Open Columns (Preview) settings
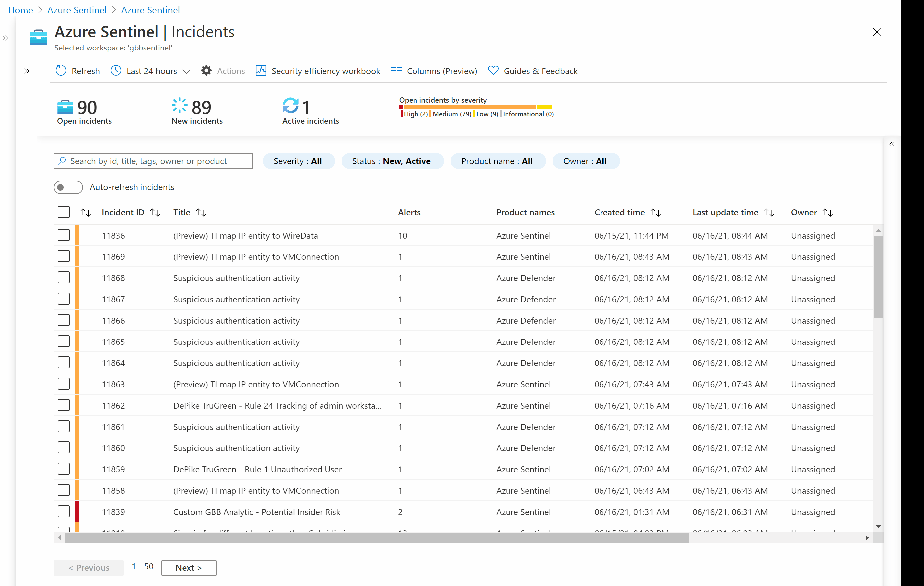This screenshot has height=586, width=924. [x=434, y=71]
